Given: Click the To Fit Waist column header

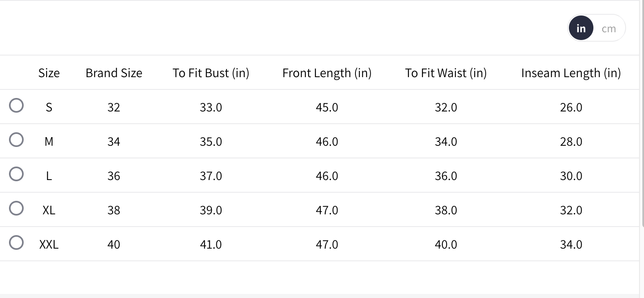Looking at the screenshot, I should (x=446, y=73).
